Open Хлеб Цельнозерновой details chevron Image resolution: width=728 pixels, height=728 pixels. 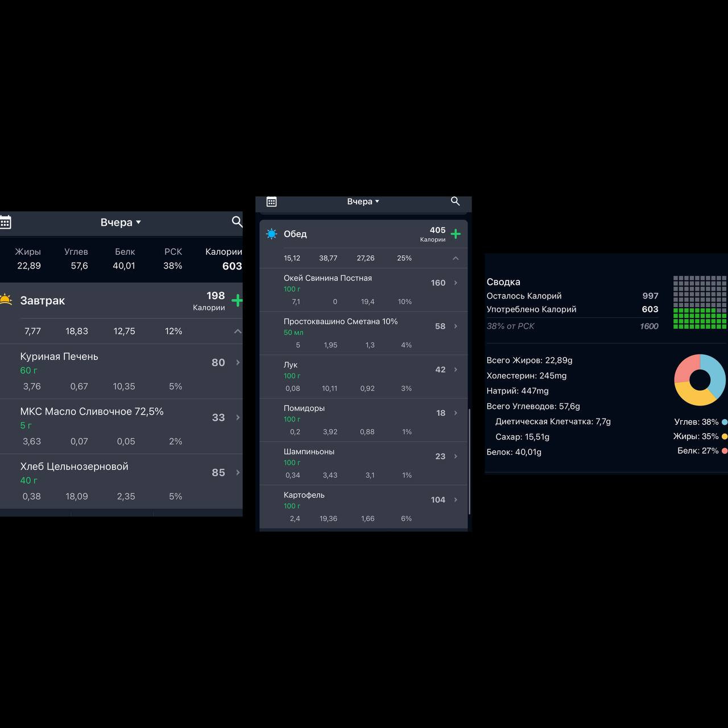238,473
